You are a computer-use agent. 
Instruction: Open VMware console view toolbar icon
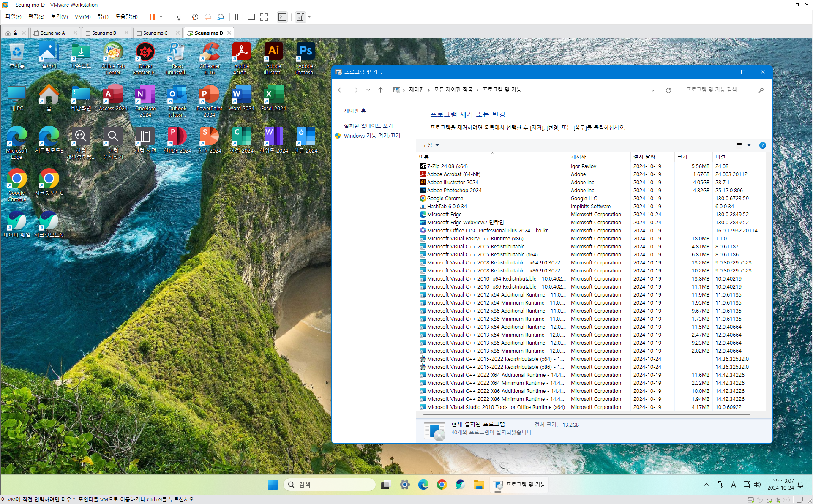pos(282,17)
